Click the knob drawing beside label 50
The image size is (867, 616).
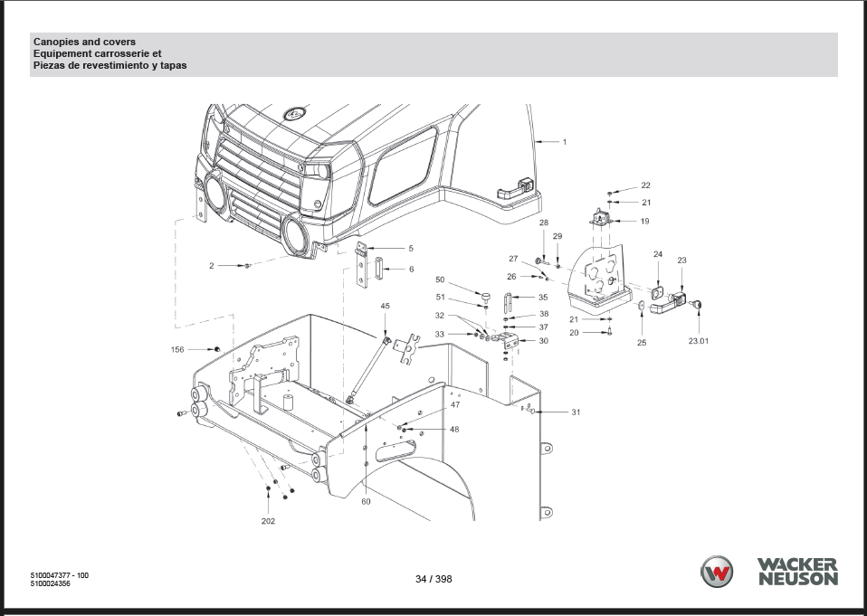(x=486, y=294)
